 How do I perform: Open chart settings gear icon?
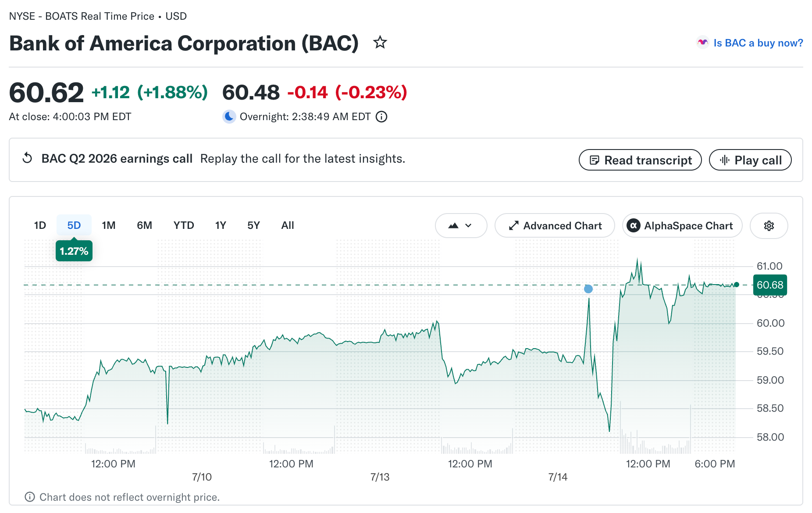click(769, 226)
